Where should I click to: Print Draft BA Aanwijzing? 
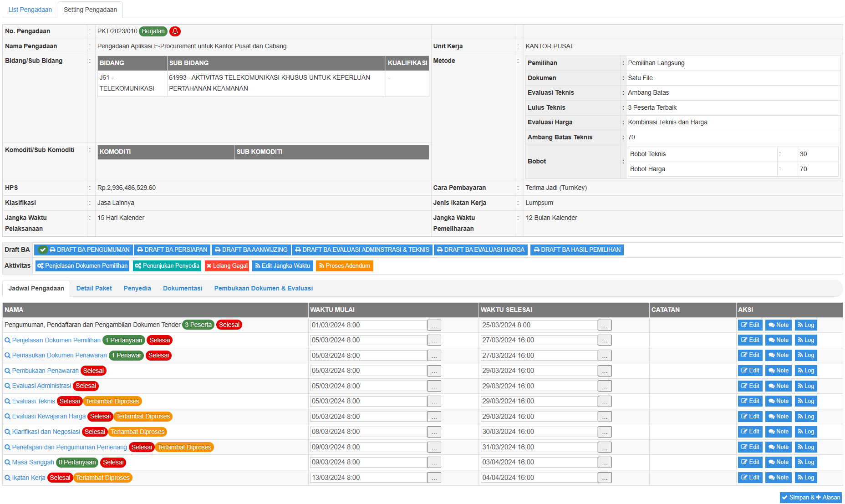[x=251, y=250]
